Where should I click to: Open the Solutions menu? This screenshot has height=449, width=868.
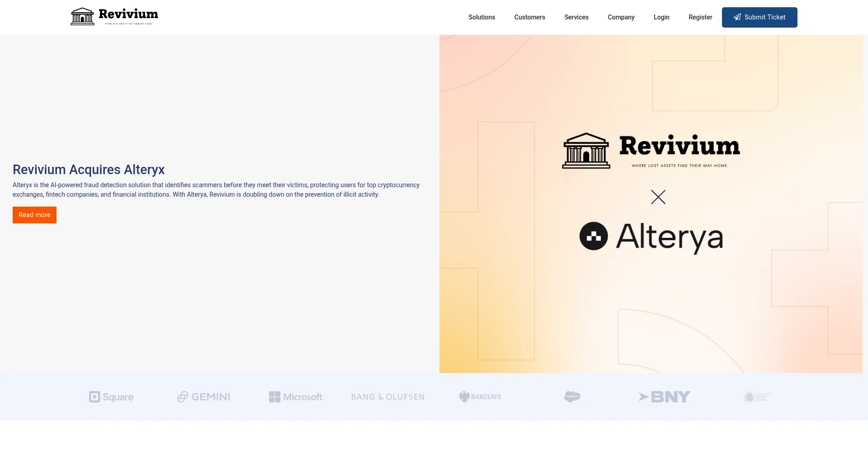point(481,17)
